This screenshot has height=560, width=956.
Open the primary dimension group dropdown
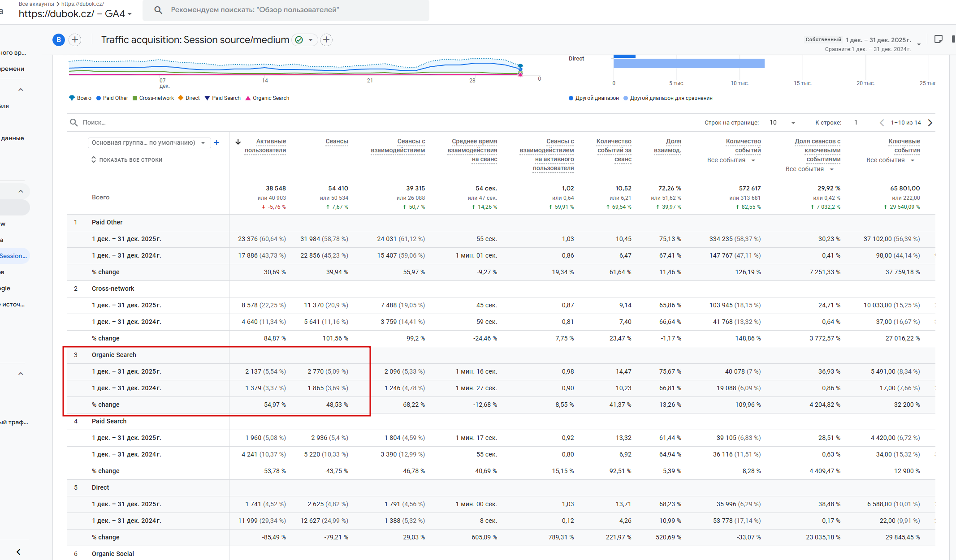click(x=148, y=142)
